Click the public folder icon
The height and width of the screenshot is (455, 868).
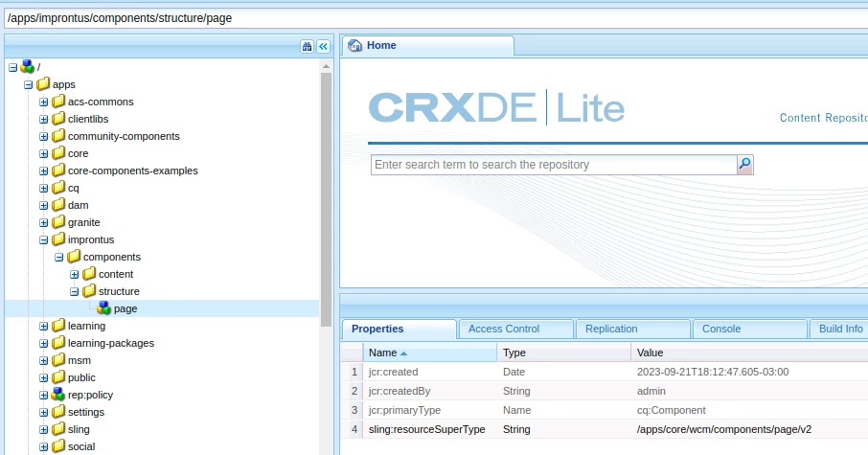click(58, 377)
